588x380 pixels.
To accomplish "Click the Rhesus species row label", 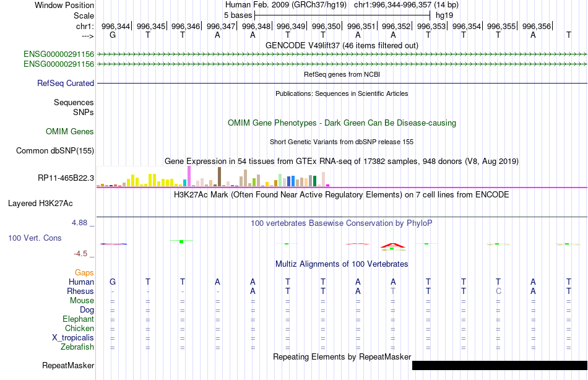I will coord(80,291).
